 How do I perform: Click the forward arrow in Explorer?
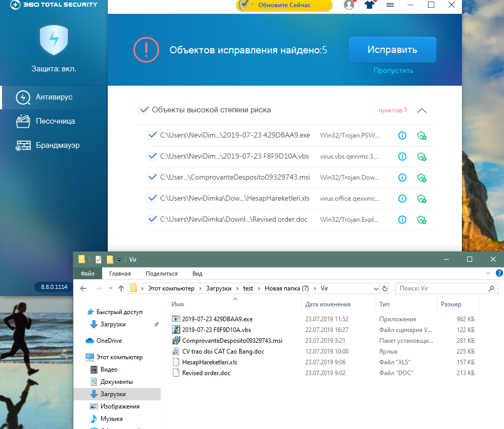(99, 288)
